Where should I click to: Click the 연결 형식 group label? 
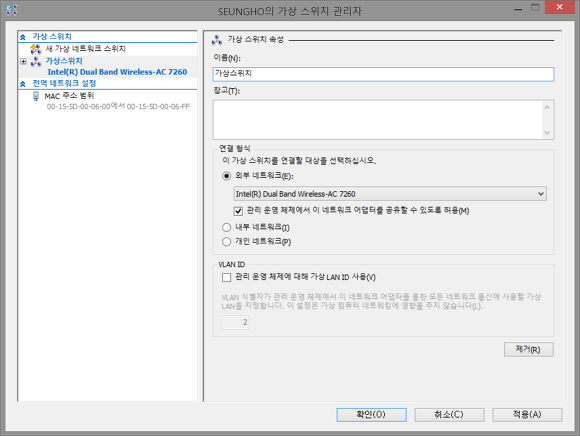pos(235,149)
